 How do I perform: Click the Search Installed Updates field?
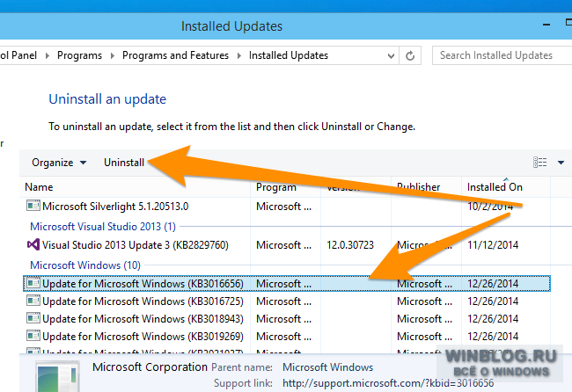point(502,55)
